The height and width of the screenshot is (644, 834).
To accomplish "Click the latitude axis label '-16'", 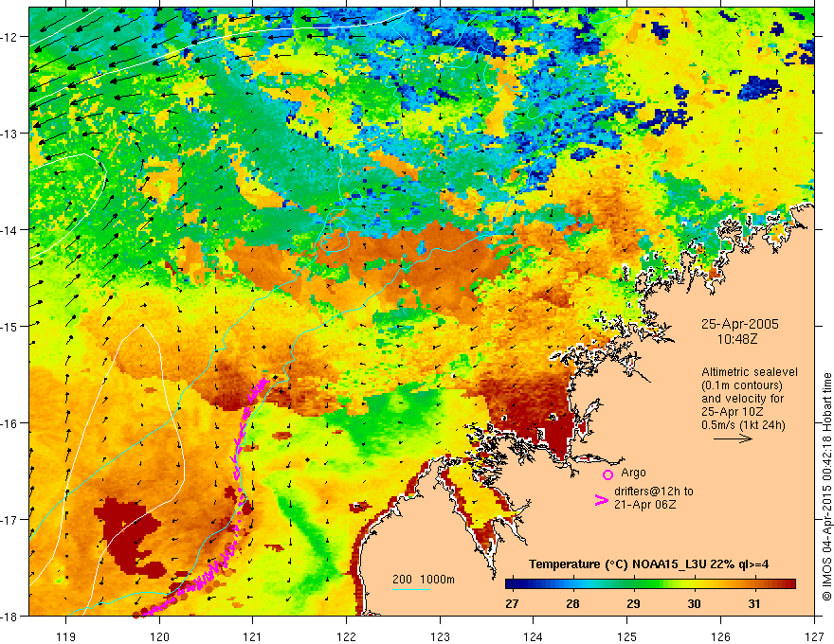I will [9, 423].
